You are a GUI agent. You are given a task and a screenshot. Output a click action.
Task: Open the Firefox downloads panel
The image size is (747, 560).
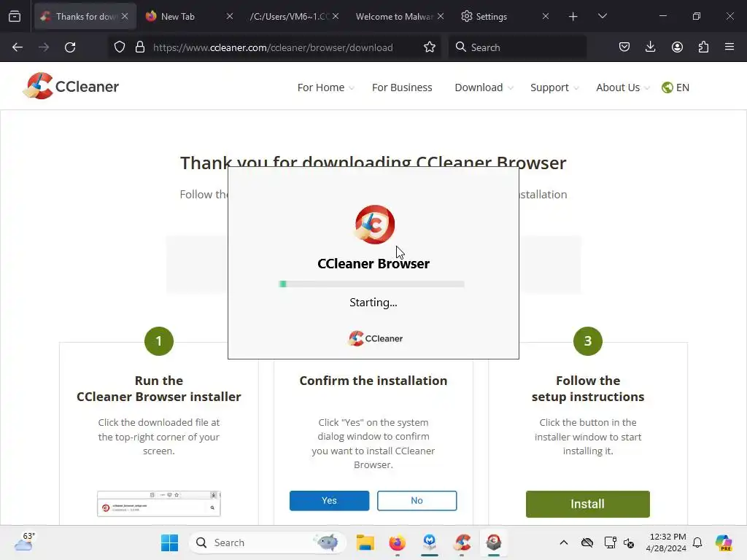[x=650, y=47]
